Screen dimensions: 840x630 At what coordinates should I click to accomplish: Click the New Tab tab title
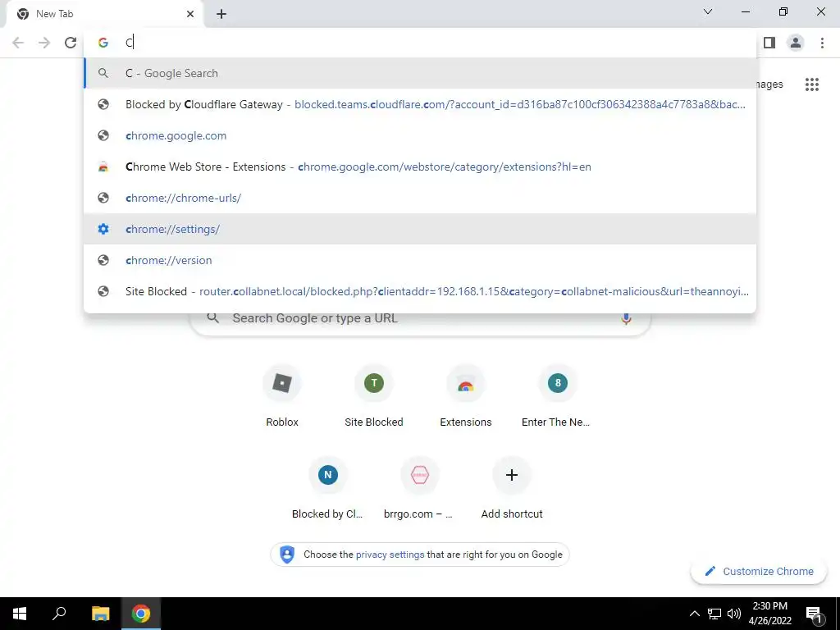click(x=55, y=14)
